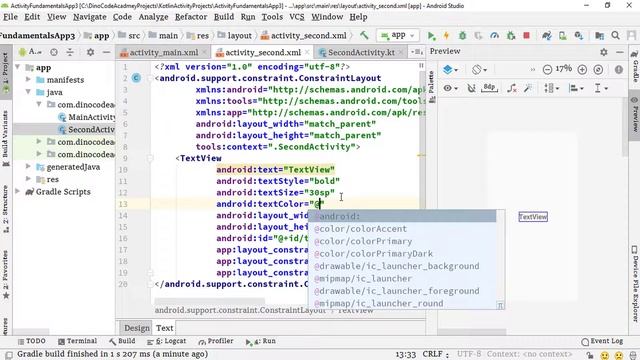Image resolution: width=640 pixels, height=360 pixels.
Task: Open the Design Surface layers dropdown
Action: pos(450,69)
